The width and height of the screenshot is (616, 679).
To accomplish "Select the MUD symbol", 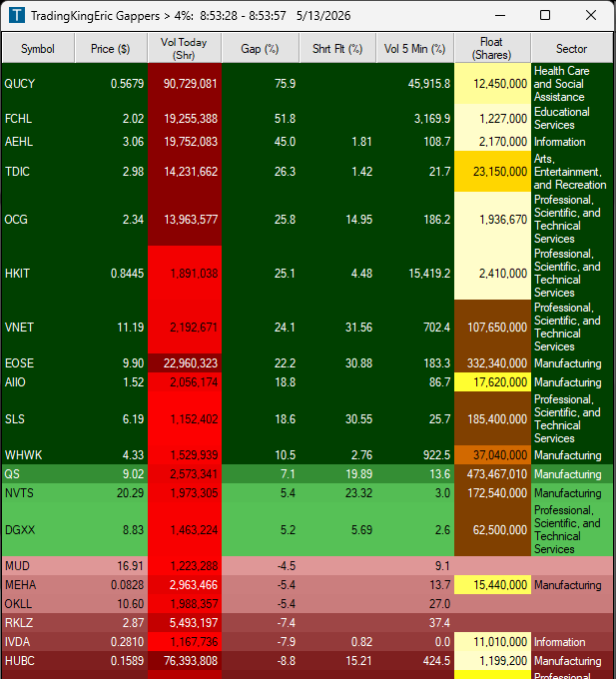I will tap(17, 565).
